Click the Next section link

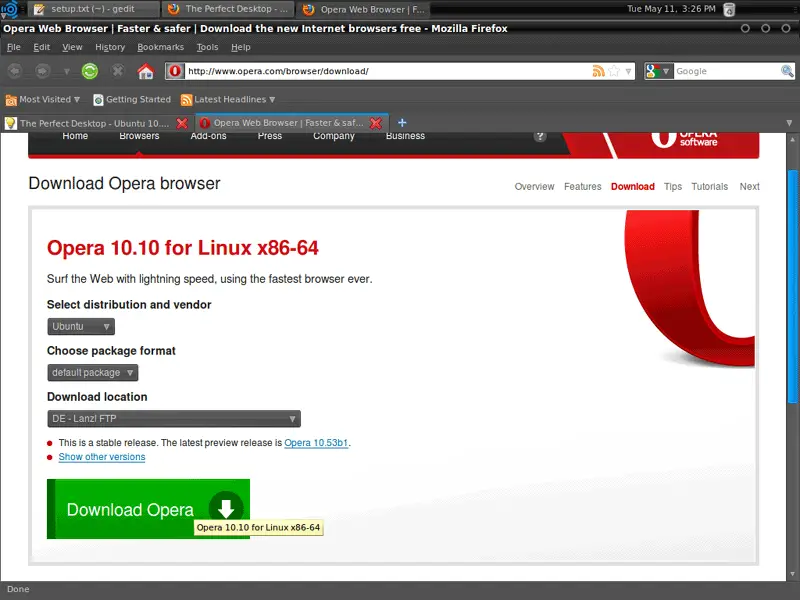point(749,187)
